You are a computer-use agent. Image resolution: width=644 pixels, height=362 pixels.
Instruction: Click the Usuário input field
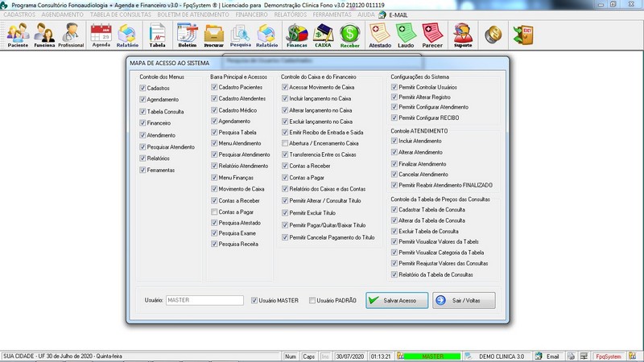point(204,300)
